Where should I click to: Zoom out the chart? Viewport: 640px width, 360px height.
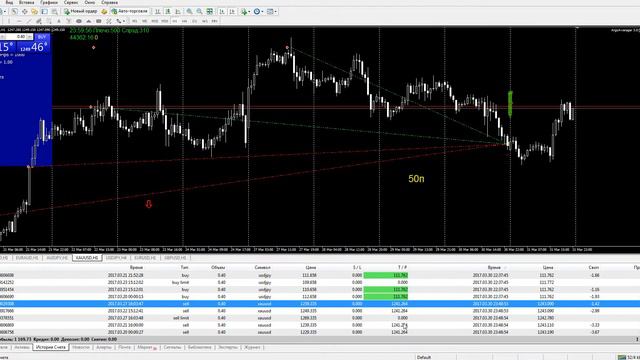coord(200,11)
